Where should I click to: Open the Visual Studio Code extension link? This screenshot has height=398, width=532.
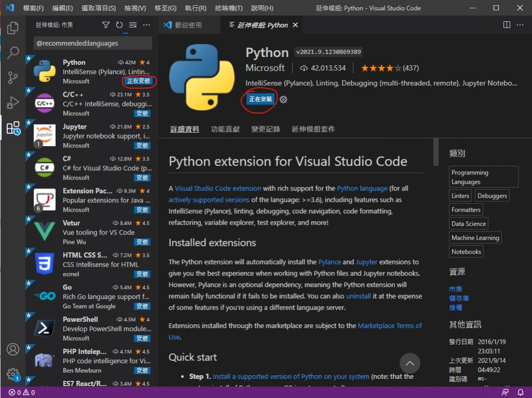[218, 188]
